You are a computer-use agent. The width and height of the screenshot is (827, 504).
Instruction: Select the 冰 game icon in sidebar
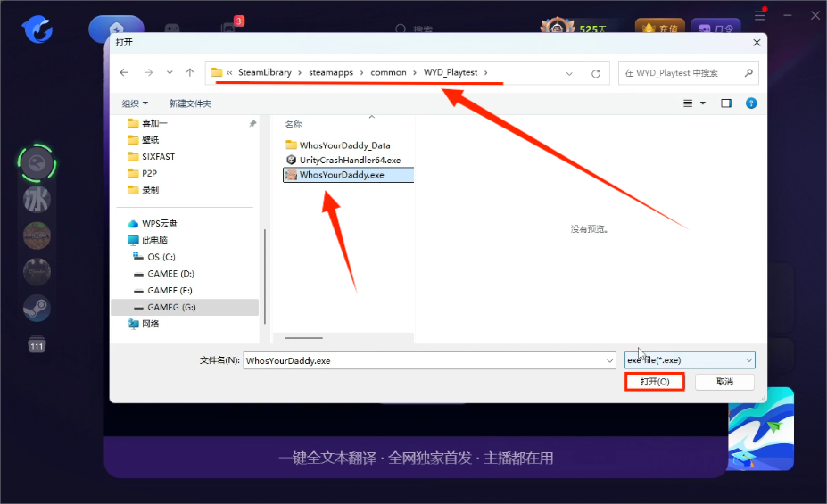[37, 199]
